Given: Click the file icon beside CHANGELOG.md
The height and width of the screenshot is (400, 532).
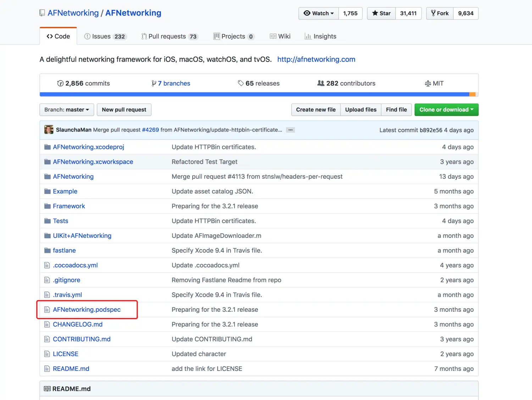Looking at the screenshot, I should (x=47, y=324).
